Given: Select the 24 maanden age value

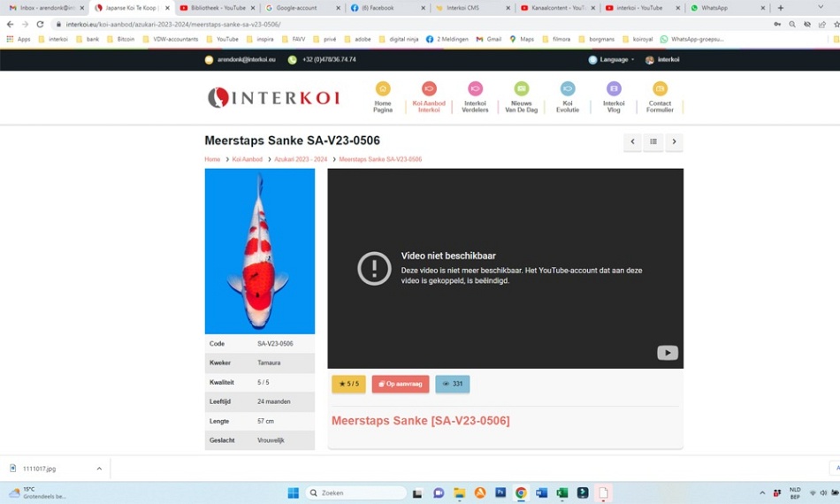Looking at the screenshot, I should tap(274, 401).
